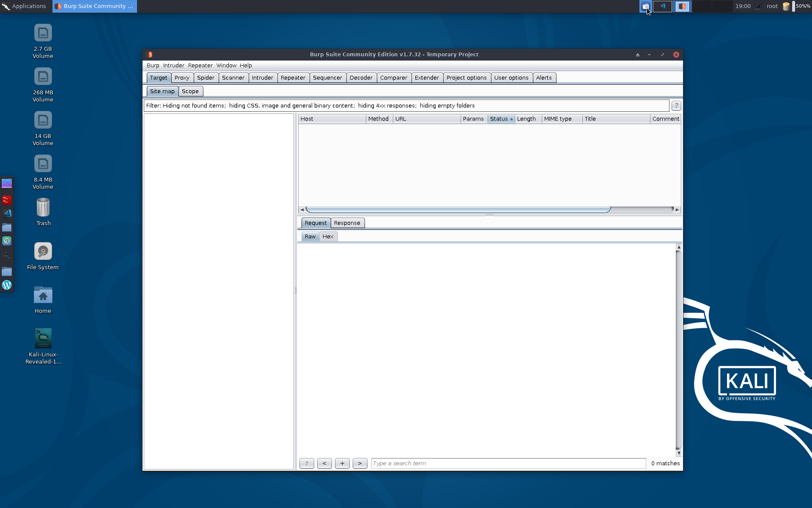Open the Kali-Linux-Revealed document on desktop

click(x=43, y=338)
